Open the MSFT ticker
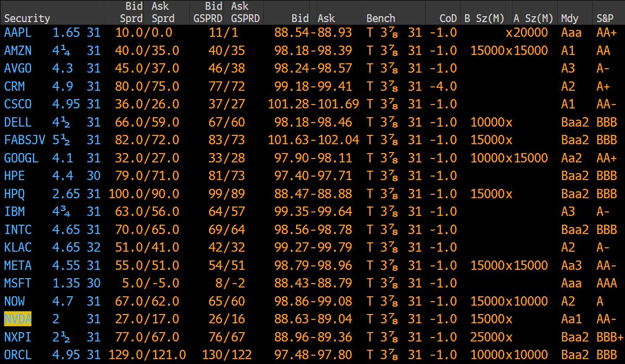 (18, 283)
